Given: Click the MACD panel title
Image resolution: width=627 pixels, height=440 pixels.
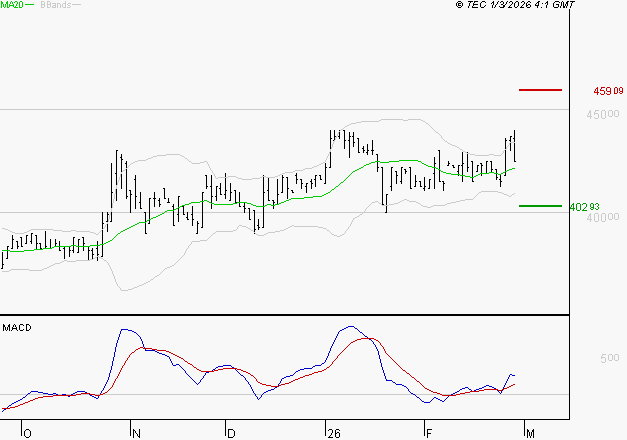Looking at the screenshot, I should [x=17, y=328].
